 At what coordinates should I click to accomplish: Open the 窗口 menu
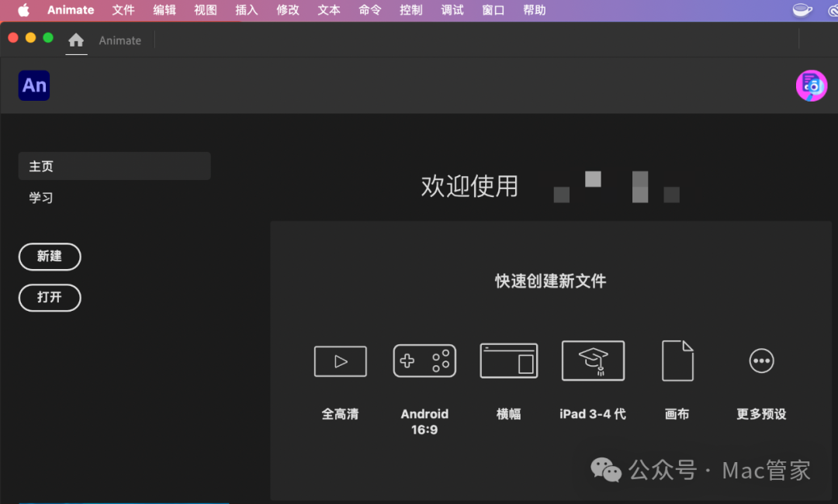coord(493,10)
